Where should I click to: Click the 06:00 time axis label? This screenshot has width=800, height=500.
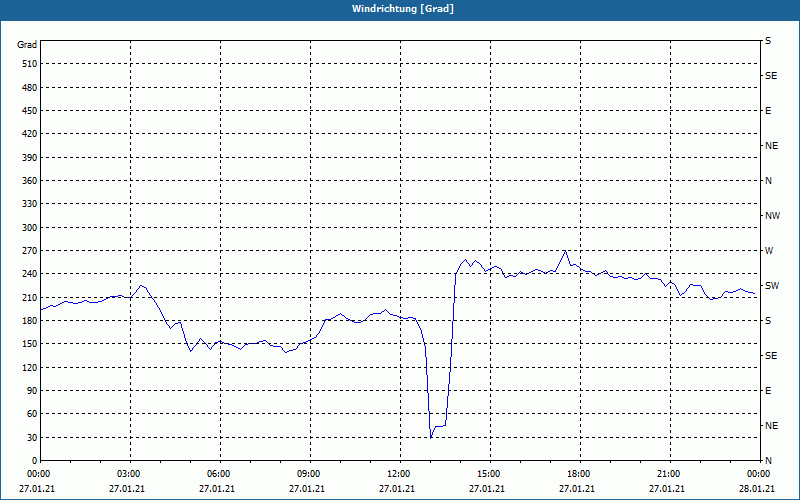click(217, 474)
